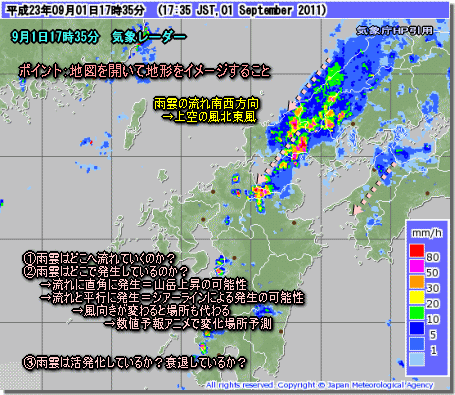
Task: Click the 気象庁HP引用 caption
Action: tap(394, 31)
